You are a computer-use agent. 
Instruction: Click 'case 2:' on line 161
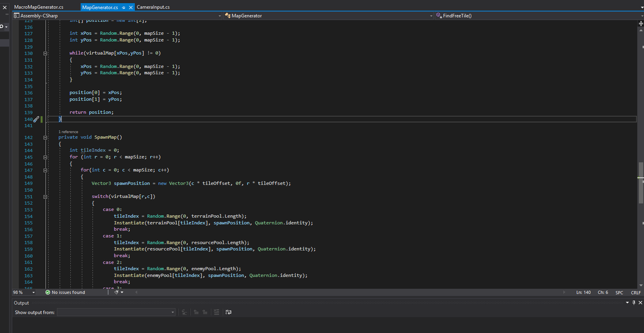(x=113, y=262)
